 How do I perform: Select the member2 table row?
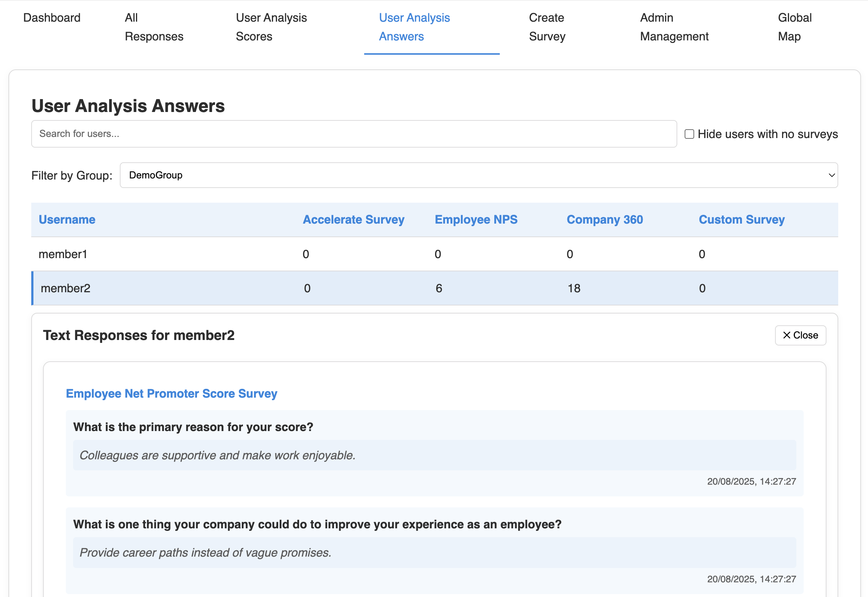(x=65, y=288)
